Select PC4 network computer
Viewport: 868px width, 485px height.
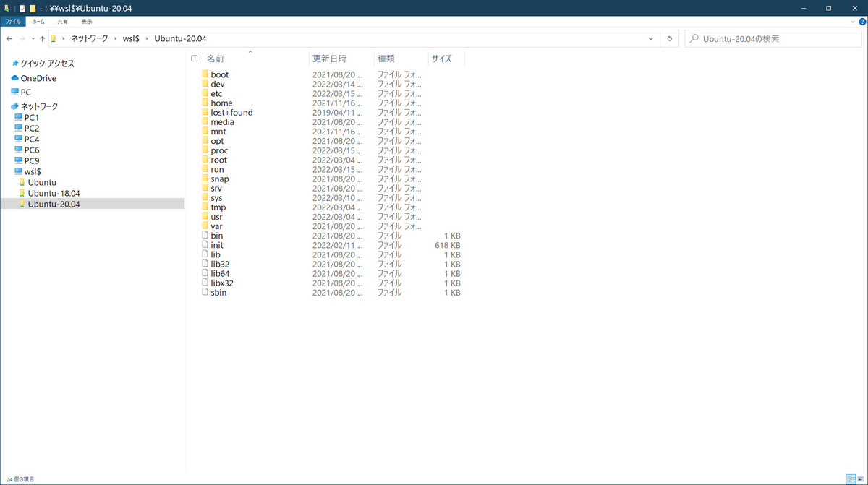(x=27, y=139)
